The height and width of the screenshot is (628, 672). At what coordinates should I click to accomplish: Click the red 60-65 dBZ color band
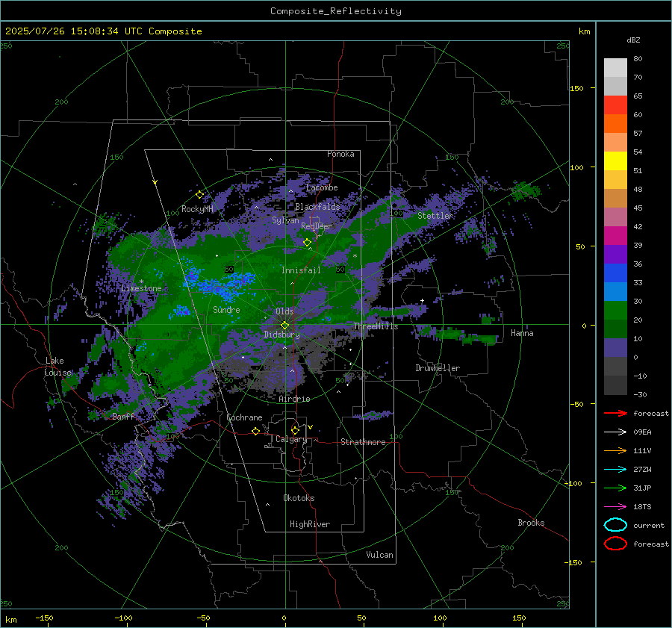(x=615, y=105)
